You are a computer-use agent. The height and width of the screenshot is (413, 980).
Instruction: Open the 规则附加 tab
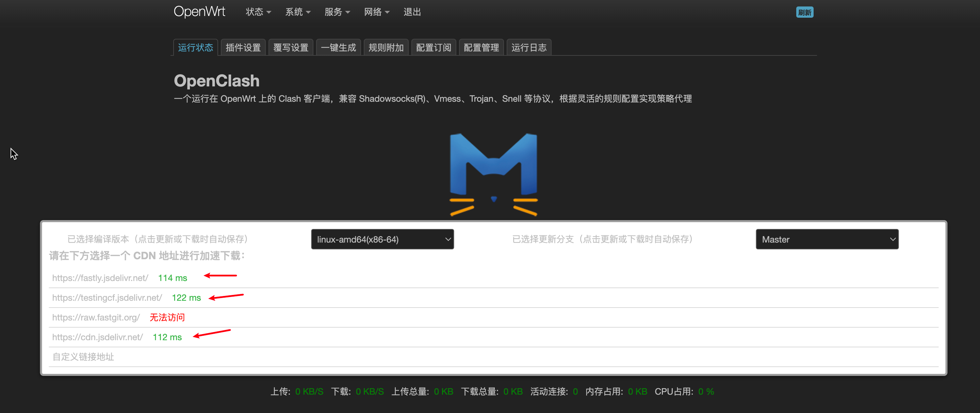click(x=386, y=47)
